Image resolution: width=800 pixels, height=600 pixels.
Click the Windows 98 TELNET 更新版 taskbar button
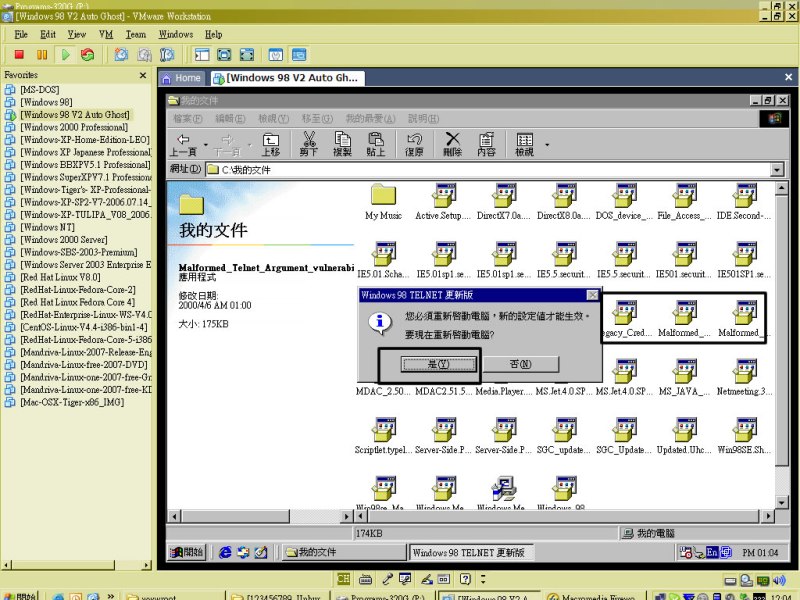point(471,552)
